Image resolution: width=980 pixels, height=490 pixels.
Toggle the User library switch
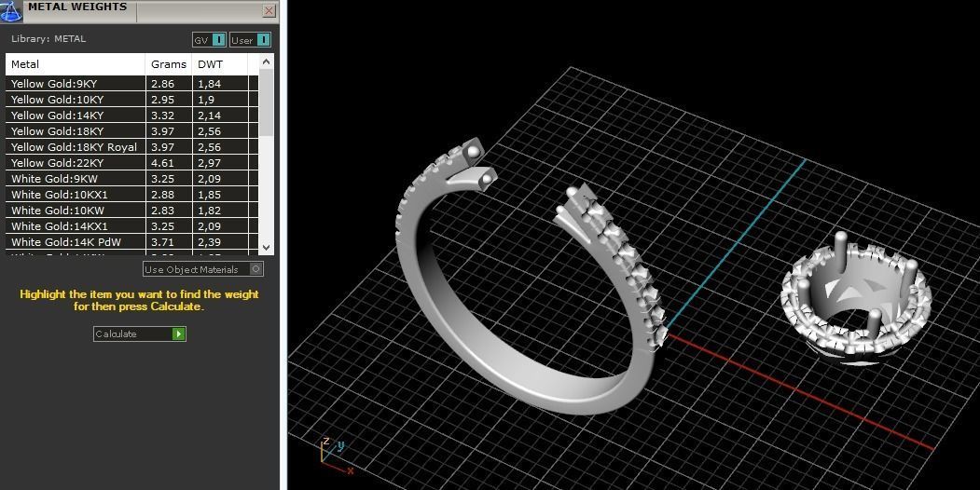(250, 40)
